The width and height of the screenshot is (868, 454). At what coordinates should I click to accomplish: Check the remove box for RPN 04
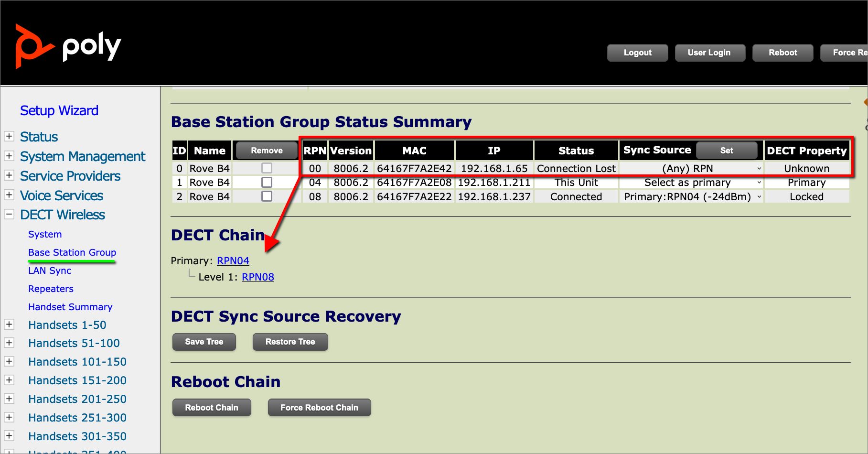(267, 183)
